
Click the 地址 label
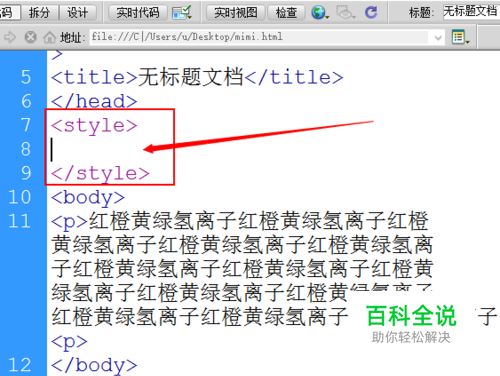[x=72, y=37]
